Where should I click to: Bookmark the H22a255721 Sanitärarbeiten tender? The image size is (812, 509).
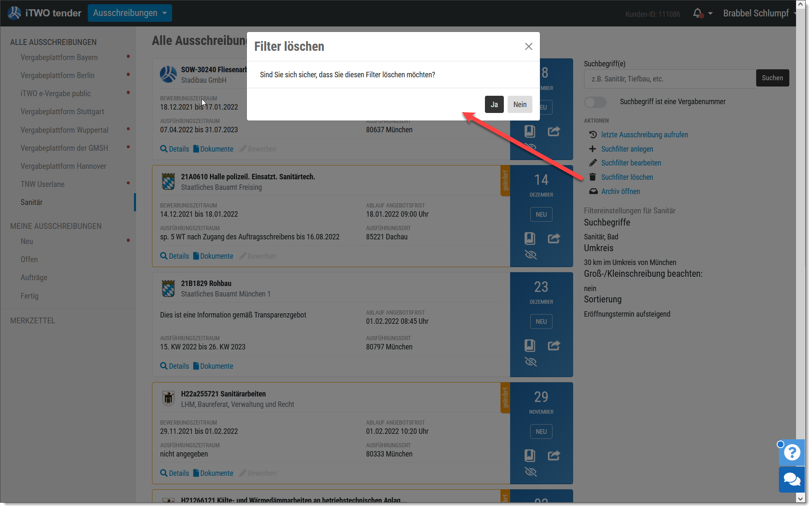(529, 456)
